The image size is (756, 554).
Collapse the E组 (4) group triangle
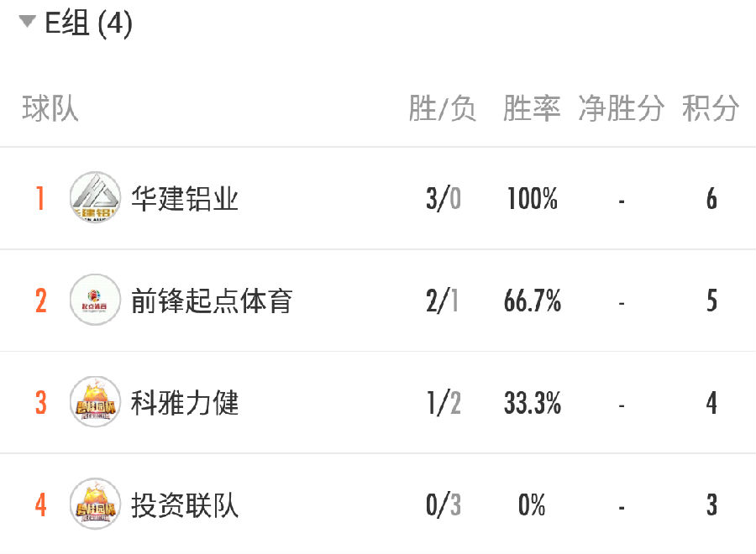[27, 21]
